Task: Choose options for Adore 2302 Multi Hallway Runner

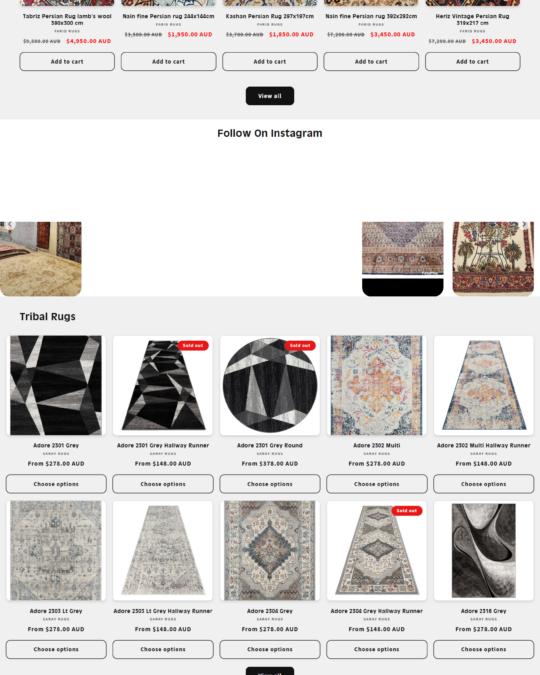Action: click(x=484, y=484)
